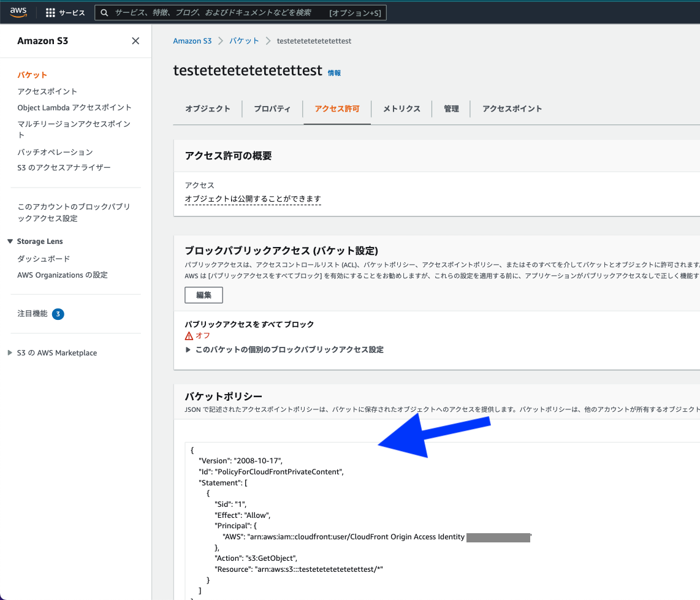
Task: Open このアカウントのブロックパブリックアクセス設定 link
Action: (x=74, y=213)
